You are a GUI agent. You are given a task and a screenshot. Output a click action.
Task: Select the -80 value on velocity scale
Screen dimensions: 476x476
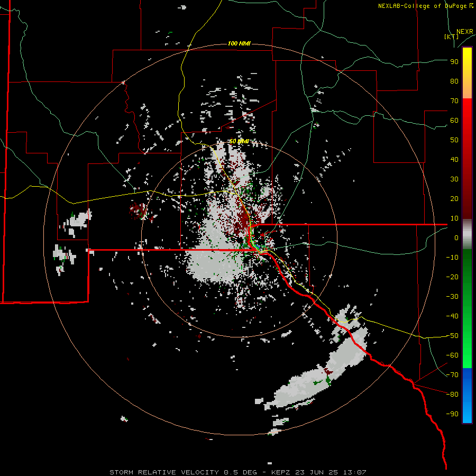click(x=452, y=395)
